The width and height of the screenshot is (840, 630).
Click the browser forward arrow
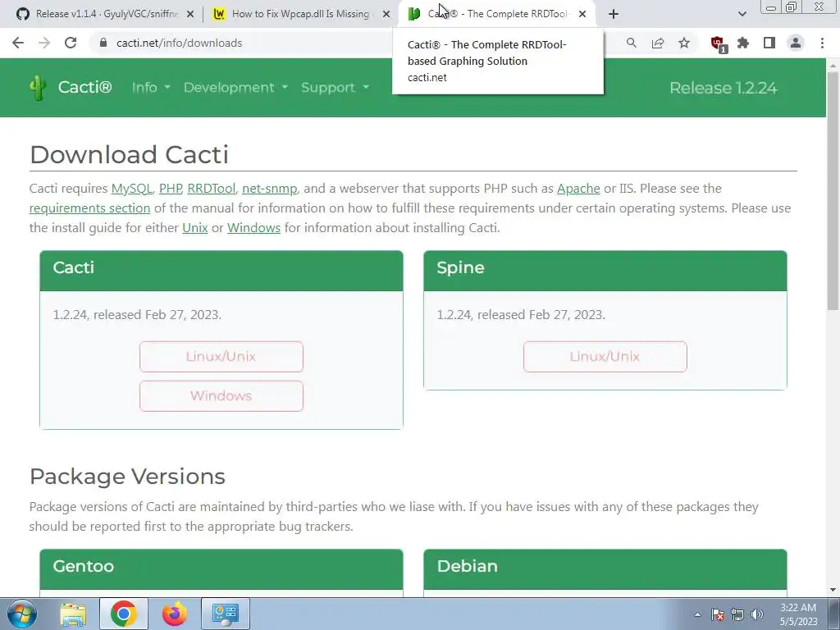[x=44, y=43]
